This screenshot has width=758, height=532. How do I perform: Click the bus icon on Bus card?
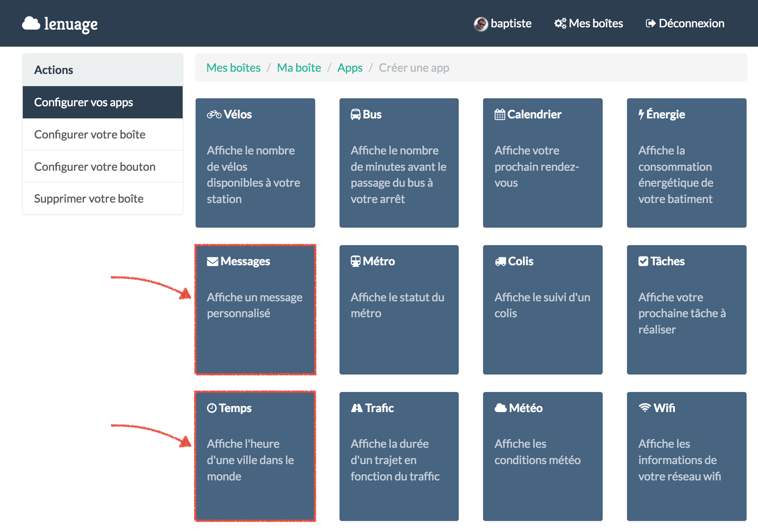tap(355, 114)
